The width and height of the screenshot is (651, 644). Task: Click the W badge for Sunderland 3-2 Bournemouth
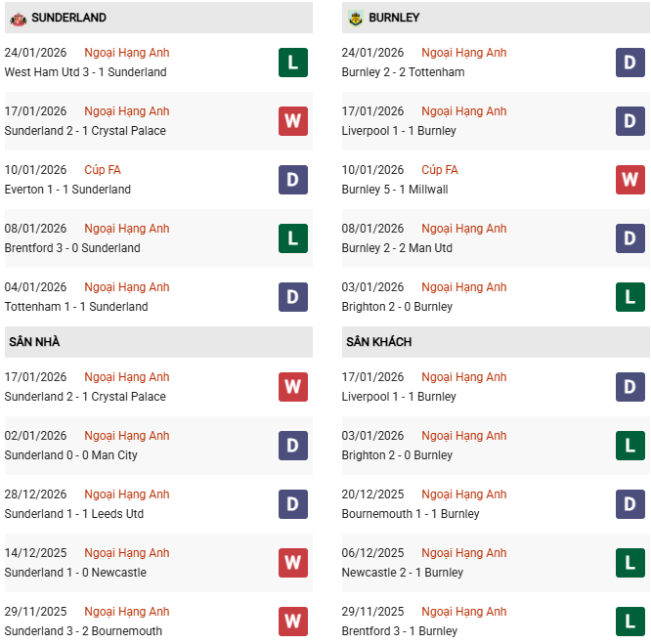292,622
